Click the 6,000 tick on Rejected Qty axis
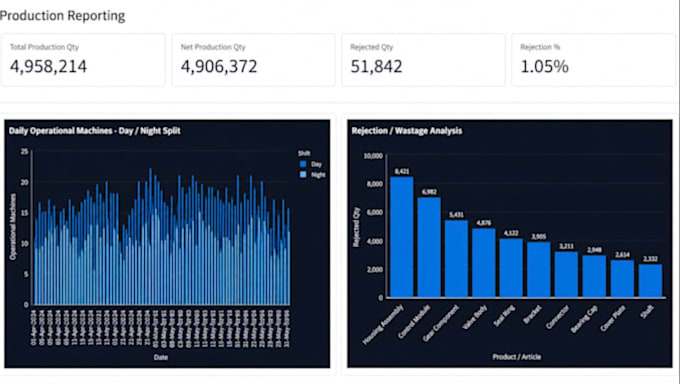The height and width of the screenshot is (384, 680). 375,213
